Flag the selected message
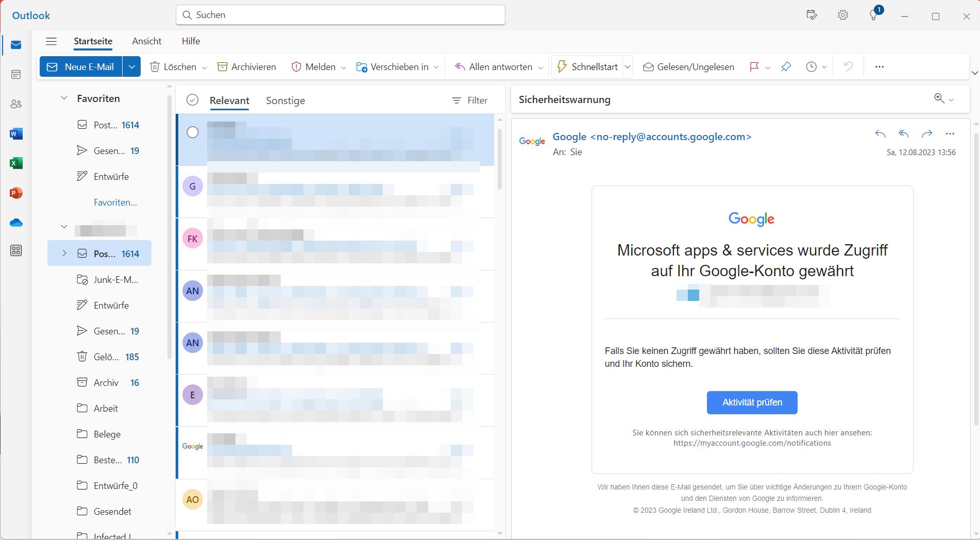This screenshot has height=540, width=980. pos(754,67)
